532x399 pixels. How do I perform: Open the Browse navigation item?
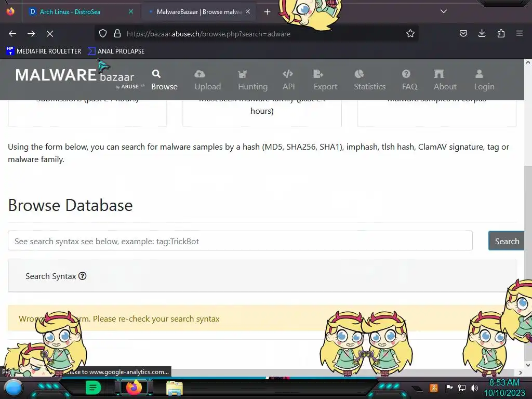pos(164,80)
